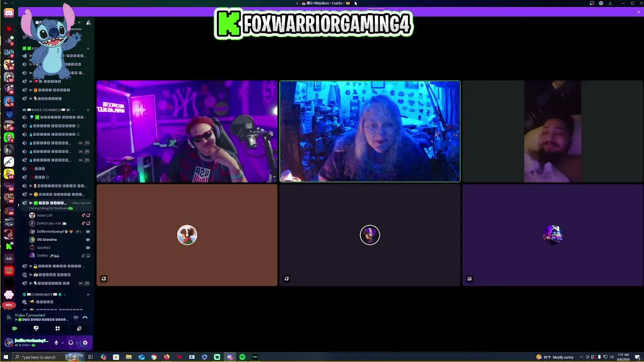This screenshot has height=362, width=644.
Task: Turn camera on or off in voice panel
Action: [15, 328]
